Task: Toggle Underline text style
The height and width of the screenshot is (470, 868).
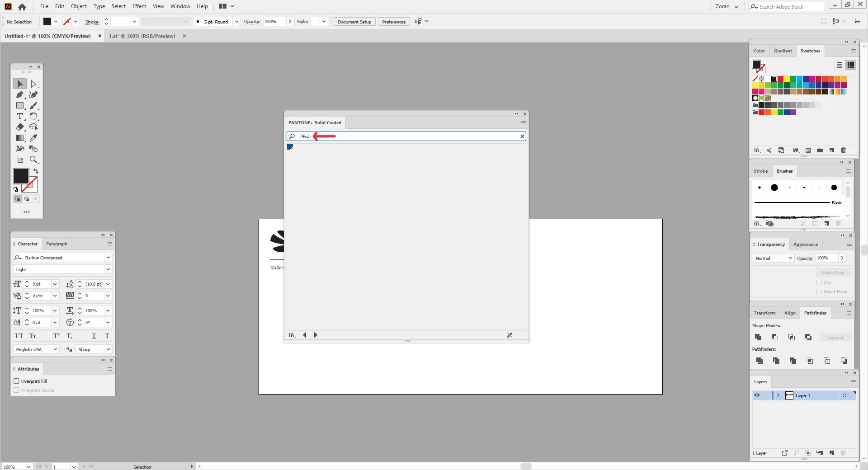Action: pos(94,336)
